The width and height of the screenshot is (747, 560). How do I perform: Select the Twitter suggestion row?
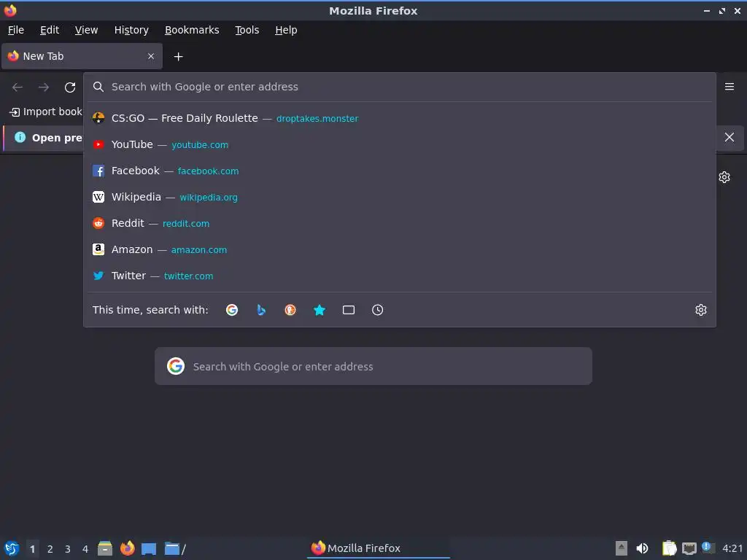click(400, 275)
